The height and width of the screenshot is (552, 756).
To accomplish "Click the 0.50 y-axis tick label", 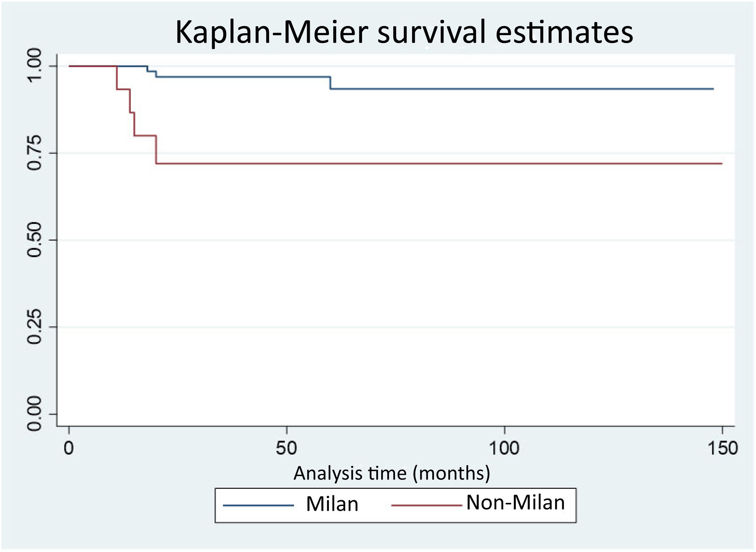I will (34, 240).
